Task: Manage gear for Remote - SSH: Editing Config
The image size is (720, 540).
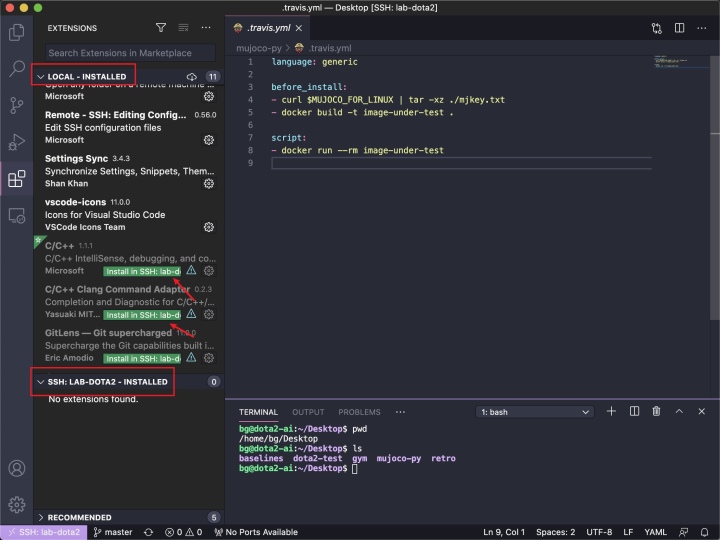Action: pyautogui.click(x=208, y=140)
